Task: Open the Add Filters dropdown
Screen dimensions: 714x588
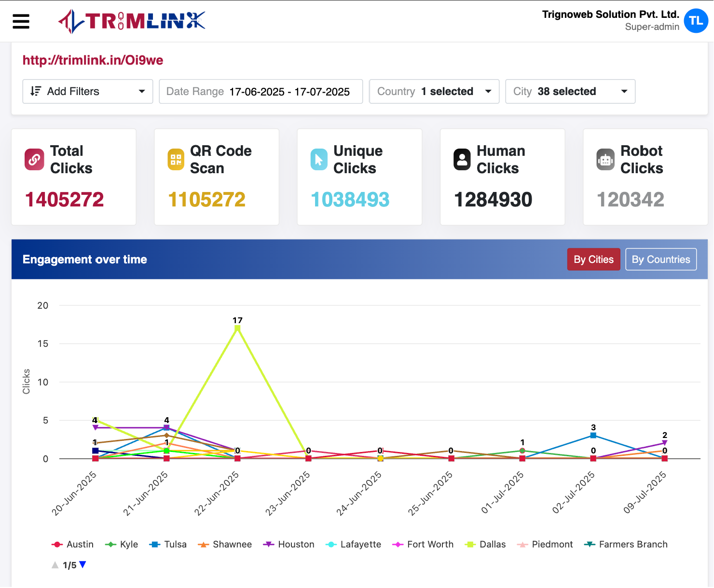Action: pos(87,91)
